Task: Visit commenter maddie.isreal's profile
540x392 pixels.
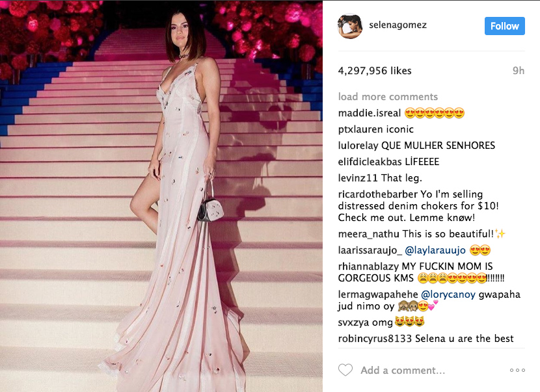Action: click(x=370, y=113)
